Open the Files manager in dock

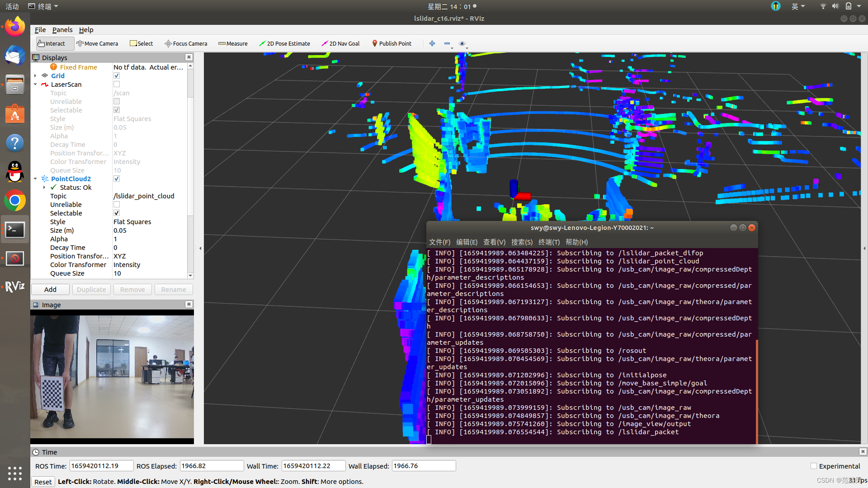click(x=15, y=84)
